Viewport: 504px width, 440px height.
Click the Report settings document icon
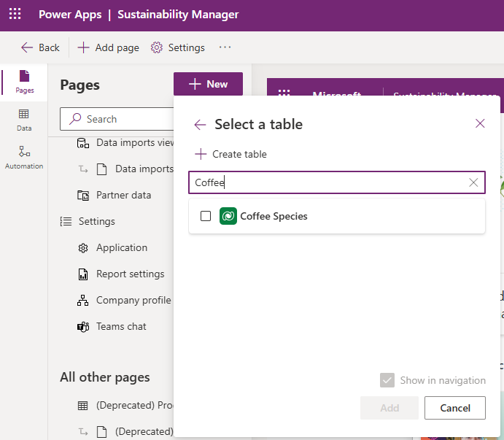pyautogui.click(x=83, y=274)
